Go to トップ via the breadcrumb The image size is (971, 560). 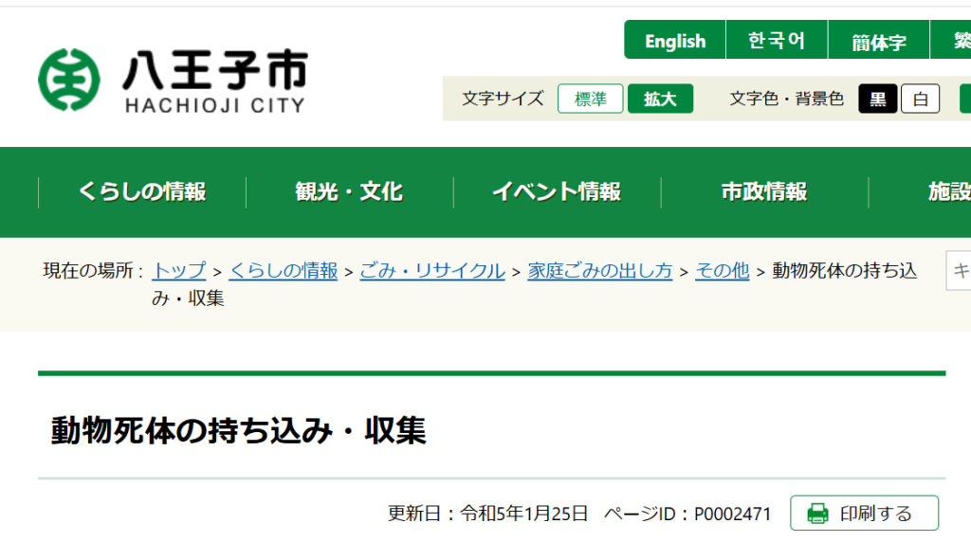tap(178, 271)
